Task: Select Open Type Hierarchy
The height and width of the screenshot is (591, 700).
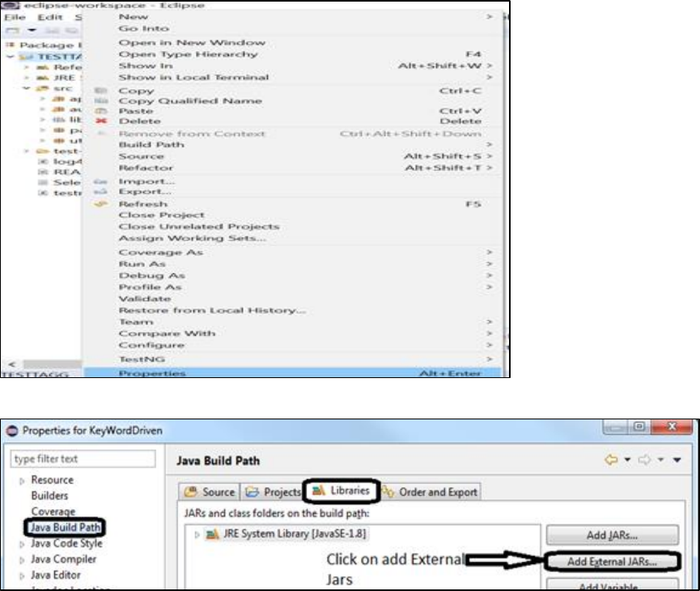Action: point(293,54)
